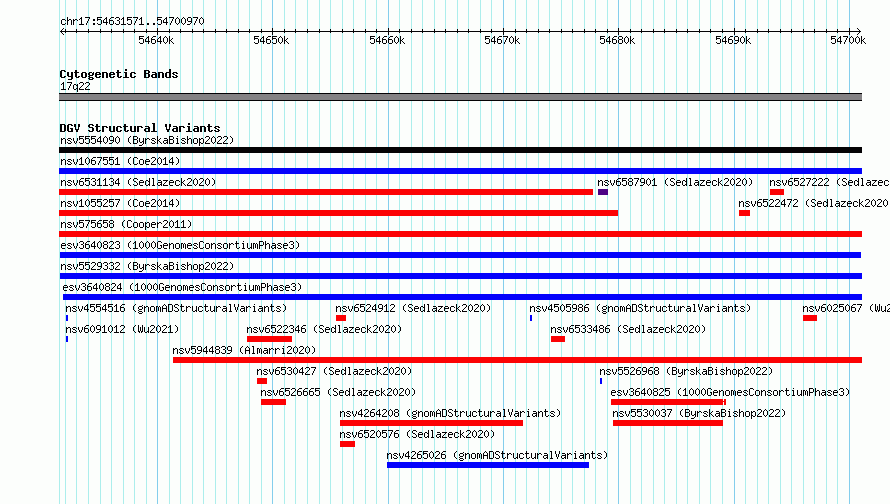Screen dimensions: 890x504
Task: Click the blue nsv4265026 variant bar
Action: (x=488, y=465)
